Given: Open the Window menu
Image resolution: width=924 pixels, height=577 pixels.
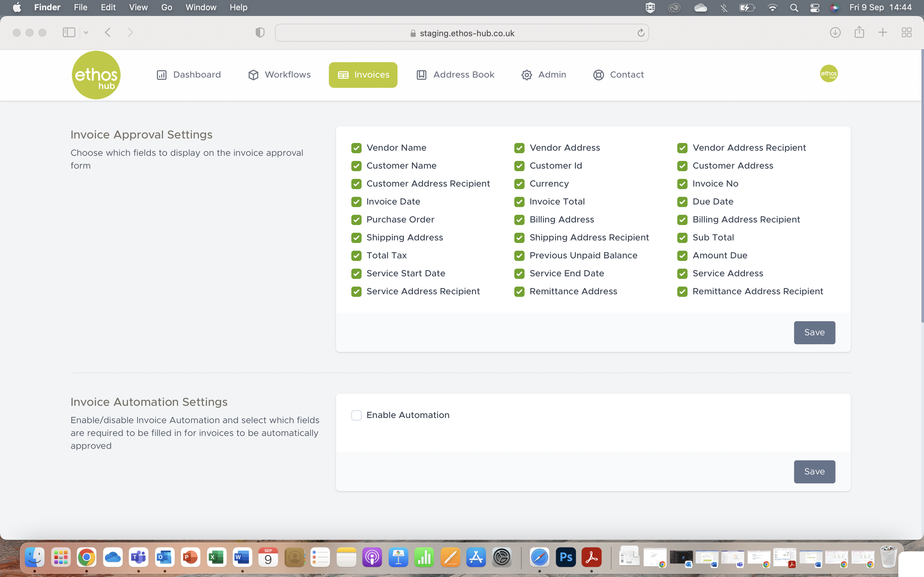Looking at the screenshot, I should (x=201, y=7).
